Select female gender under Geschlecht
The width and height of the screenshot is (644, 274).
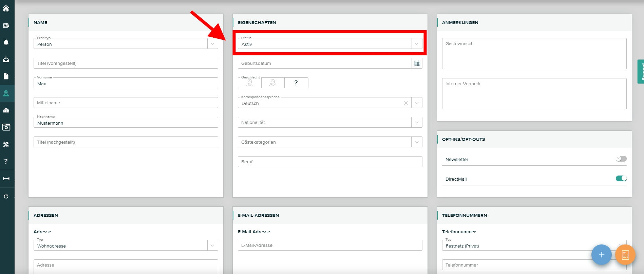click(x=273, y=83)
